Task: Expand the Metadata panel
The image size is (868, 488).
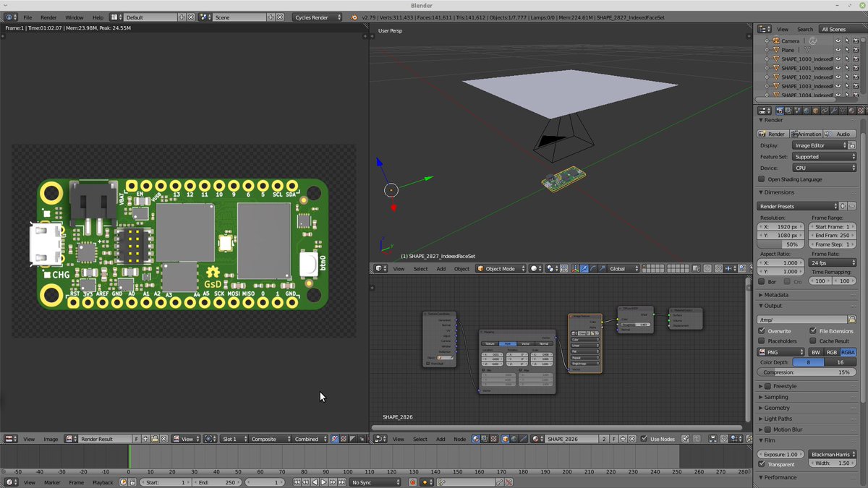Action: (x=776, y=295)
